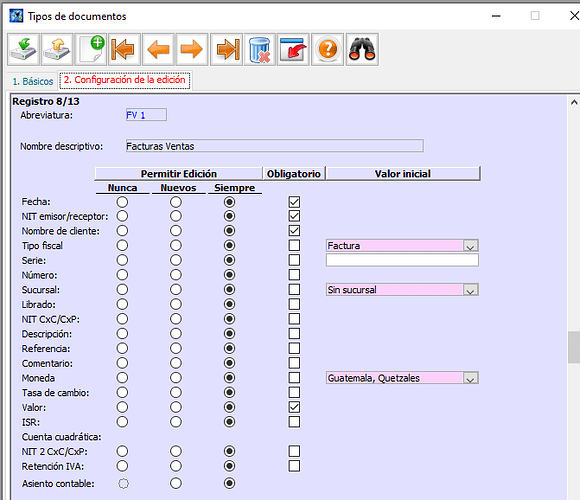Open the Tipo fiscal Factura dropdown
Image resolution: width=580 pixels, height=500 pixels.
(x=470, y=246)
